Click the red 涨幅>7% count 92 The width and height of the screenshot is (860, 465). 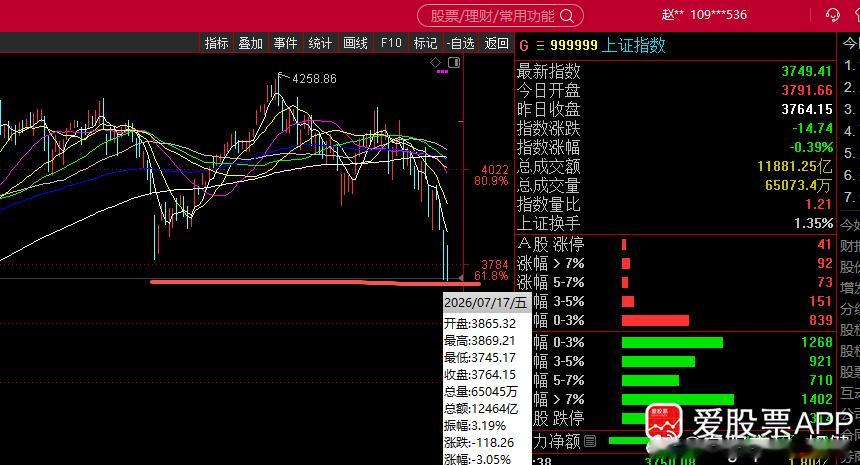(x=825, y=263)
